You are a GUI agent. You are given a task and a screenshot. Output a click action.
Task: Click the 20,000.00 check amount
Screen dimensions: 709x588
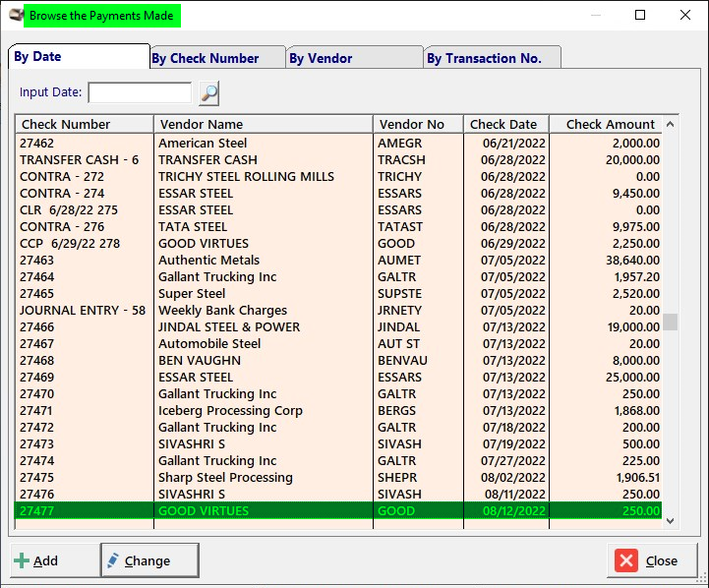[x=632, y=160]
